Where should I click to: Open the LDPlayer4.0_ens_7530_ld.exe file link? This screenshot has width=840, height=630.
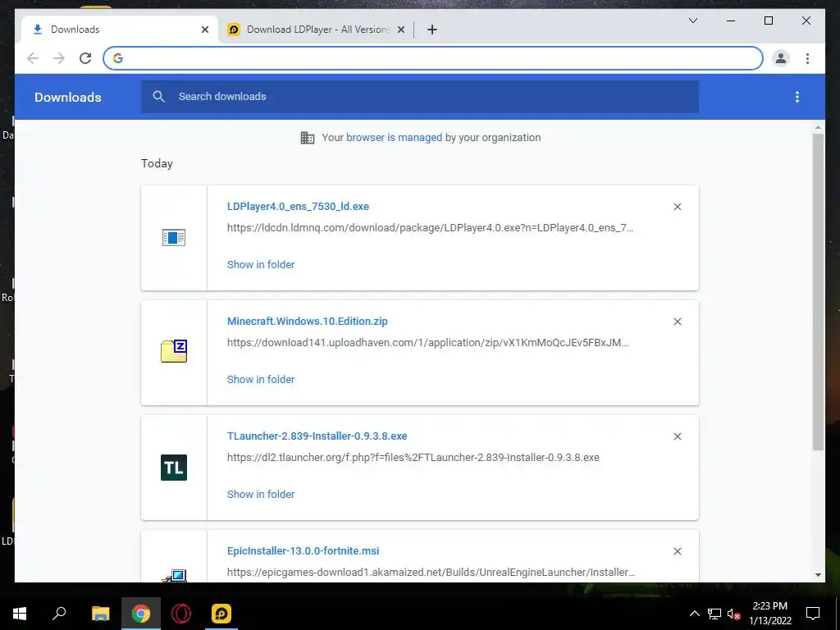298,206
